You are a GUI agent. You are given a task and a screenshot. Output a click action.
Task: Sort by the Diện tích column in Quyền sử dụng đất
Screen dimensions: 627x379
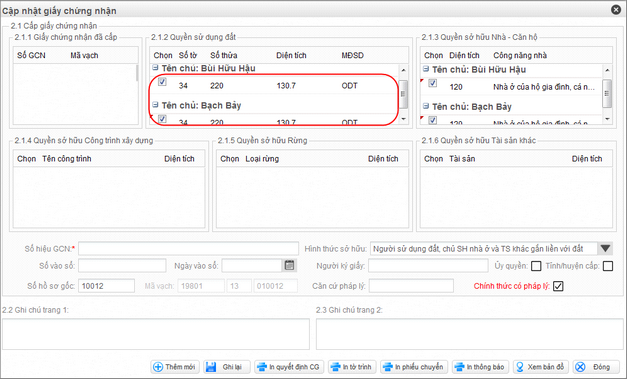tap(292, 56)
